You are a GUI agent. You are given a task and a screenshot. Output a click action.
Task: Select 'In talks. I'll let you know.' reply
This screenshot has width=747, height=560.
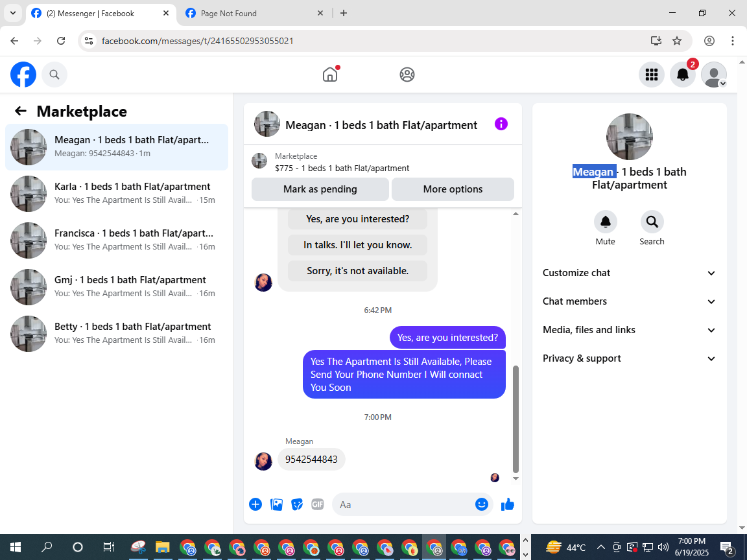click(357, 245)
